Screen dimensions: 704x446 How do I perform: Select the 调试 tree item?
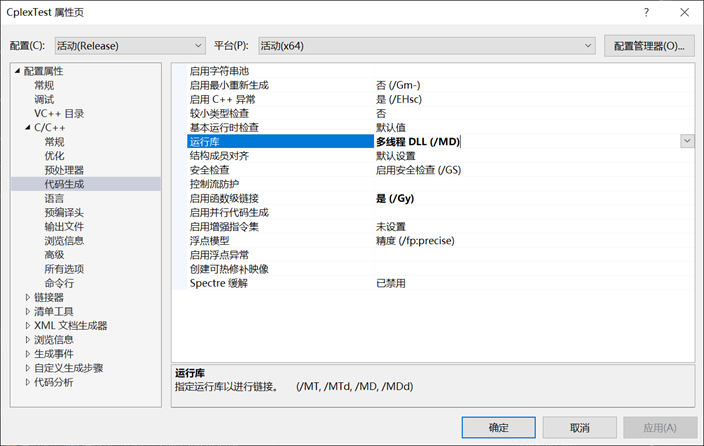pos(44,99)
